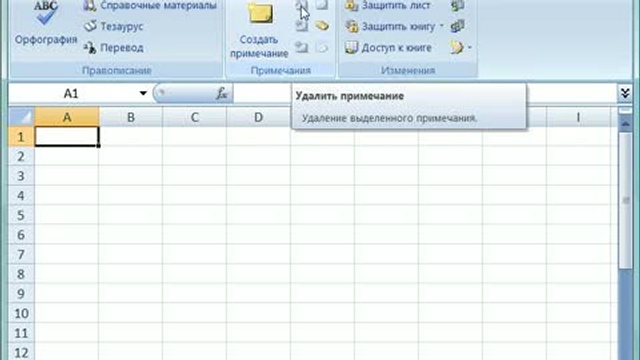Select row 5 header
Viewport: 640px width, 360px height.
coord(21,215)
